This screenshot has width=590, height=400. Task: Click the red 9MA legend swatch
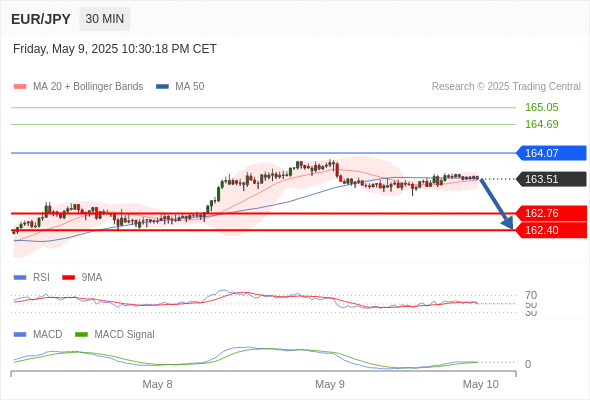coord(68,278)
